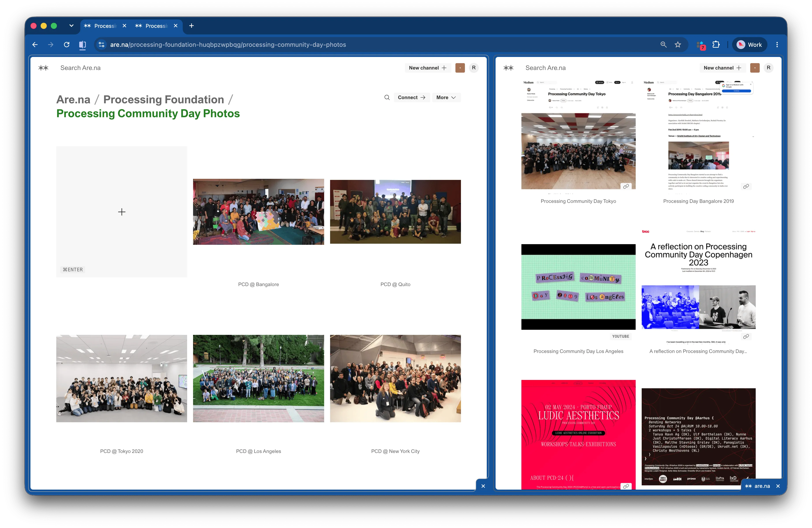Click 'Processing Community Day Los Angeles' caption
812x528 pixels.
click(578, 352)
